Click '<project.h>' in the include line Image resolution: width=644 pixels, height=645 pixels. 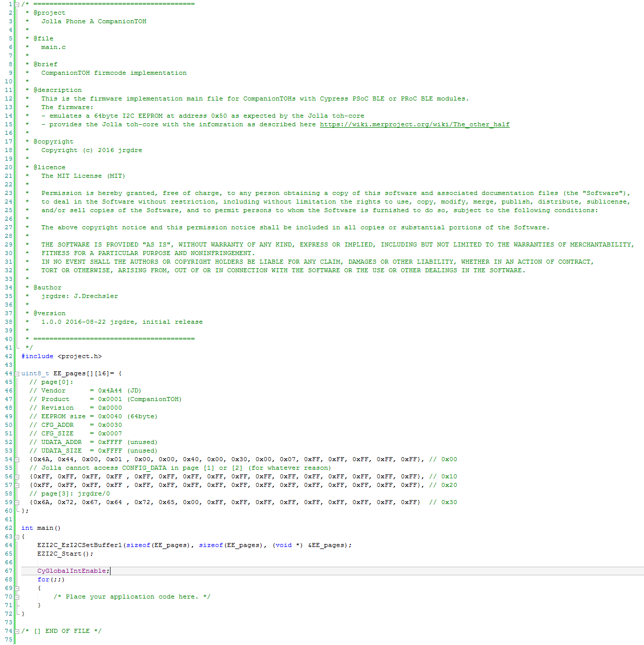[x=80, y=356]
